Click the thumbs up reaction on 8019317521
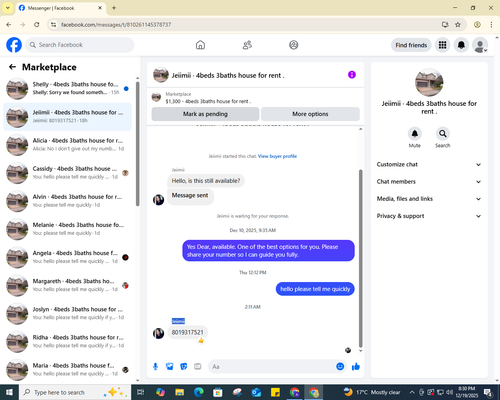The height and width of the screenshot is (400, 500). [x=201, y=340]
